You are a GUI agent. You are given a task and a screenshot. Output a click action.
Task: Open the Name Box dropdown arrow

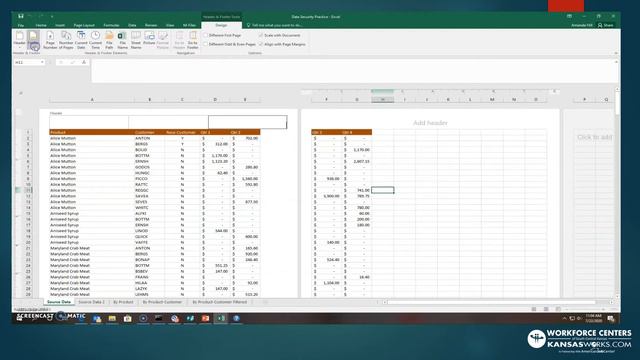coord(42,62)
